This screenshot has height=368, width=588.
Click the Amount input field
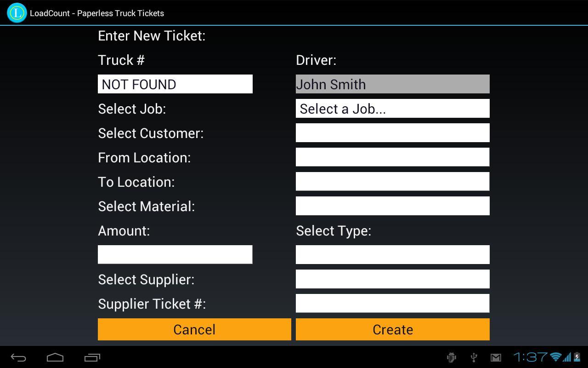pos(175,254)
